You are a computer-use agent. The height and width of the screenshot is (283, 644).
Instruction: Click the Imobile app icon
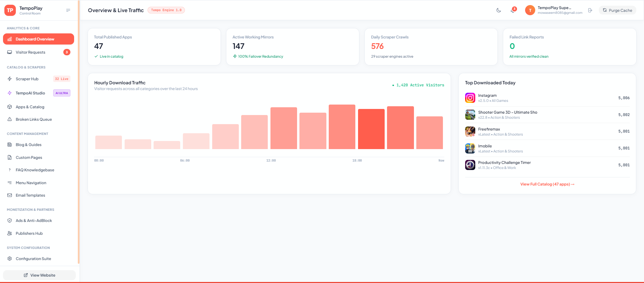coord(470,148)
